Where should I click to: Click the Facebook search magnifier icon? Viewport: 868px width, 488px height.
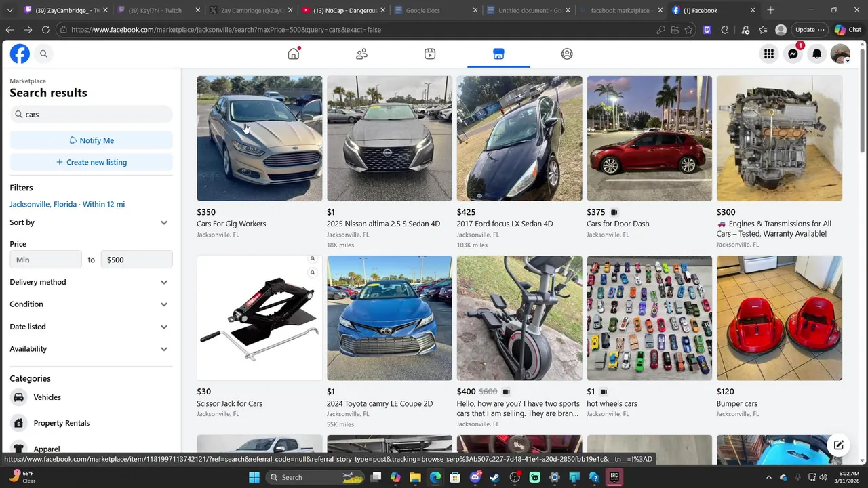(43, 54)
